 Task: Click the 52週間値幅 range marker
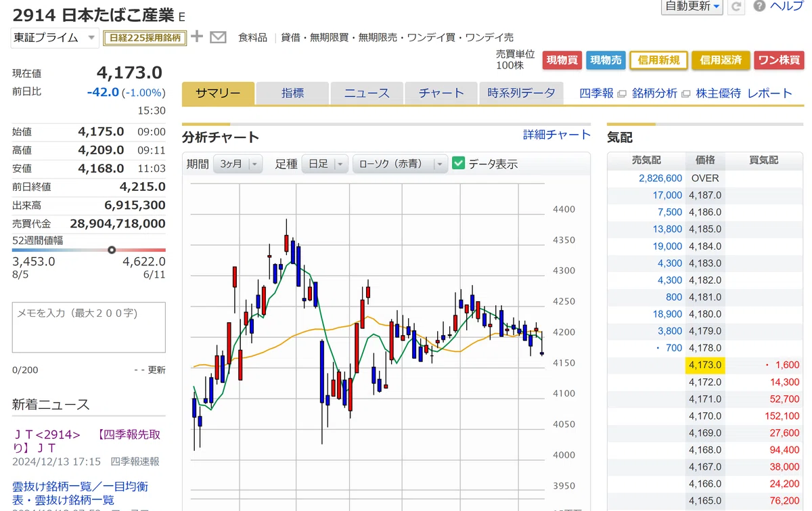click(112, 250)
